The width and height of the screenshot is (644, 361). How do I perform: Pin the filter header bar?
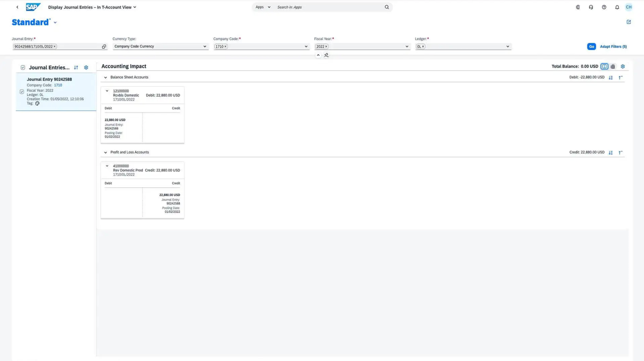point(326,55)
